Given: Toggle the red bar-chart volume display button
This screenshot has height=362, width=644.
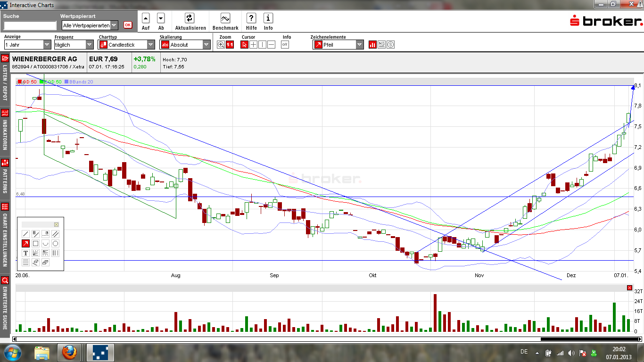Looking at the screenshot, I should (x=372, y=45).
